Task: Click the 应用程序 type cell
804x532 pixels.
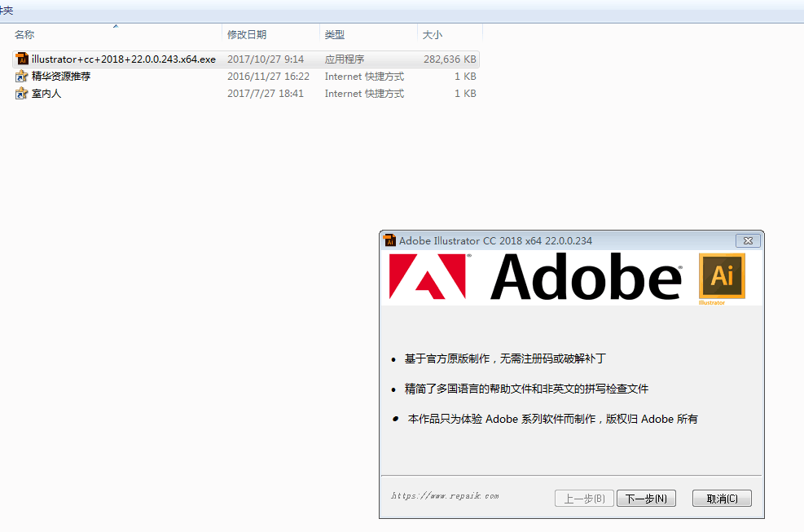Action: (x=345, y=59)
